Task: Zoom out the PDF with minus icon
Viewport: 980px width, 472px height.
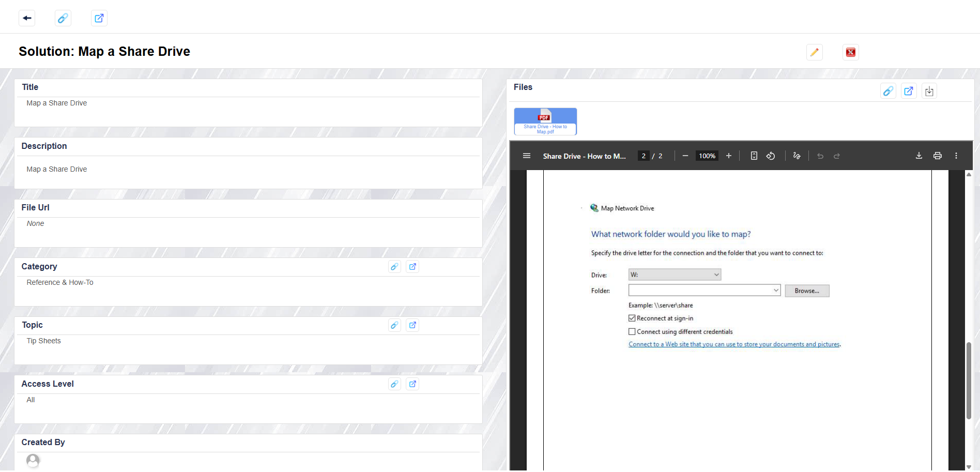Action: pyautogui.click(x=685, y=156)
